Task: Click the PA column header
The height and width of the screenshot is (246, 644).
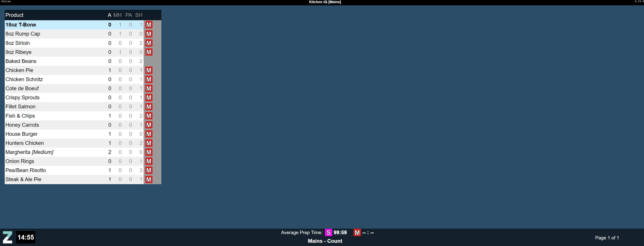Action: [x=128, y=15]
